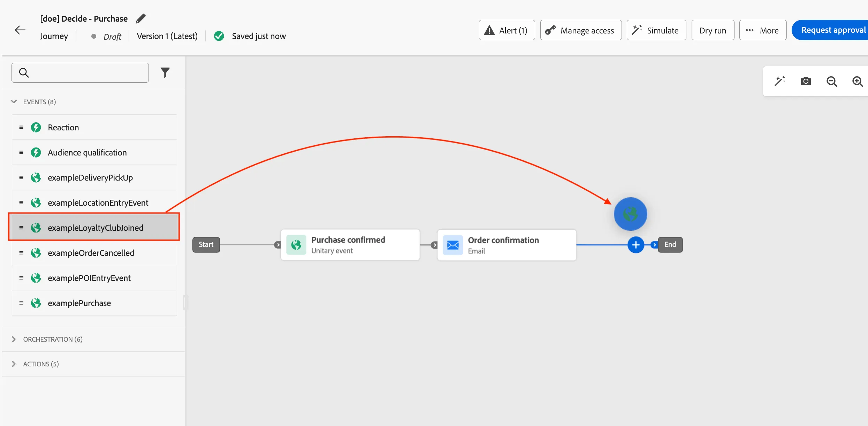The width and height of the screenshot is (868, 426).
Task: Click the auto-arrange magic wand icon
Action: click(780, 81)
